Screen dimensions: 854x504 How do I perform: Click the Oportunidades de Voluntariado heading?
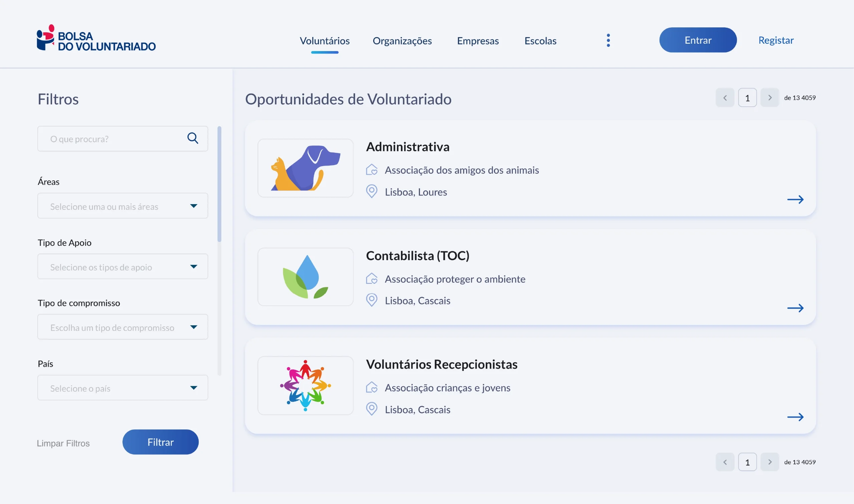click(348, 99)
